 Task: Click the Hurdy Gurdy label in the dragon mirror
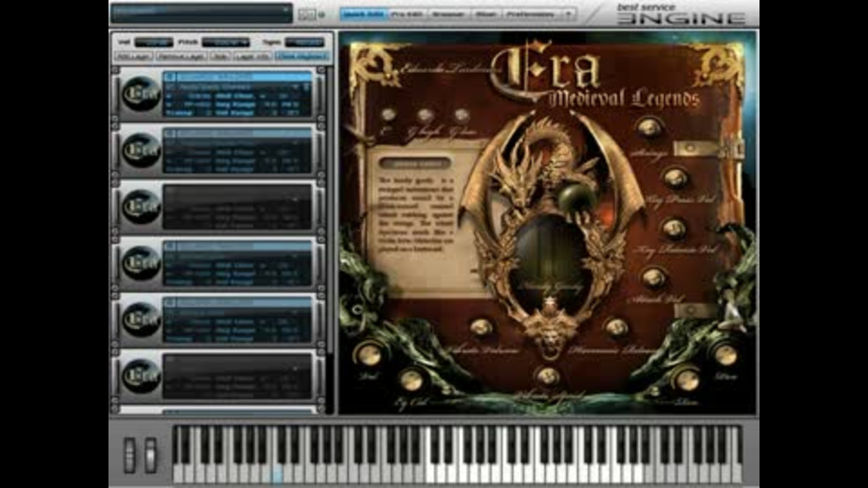(549, 287)
